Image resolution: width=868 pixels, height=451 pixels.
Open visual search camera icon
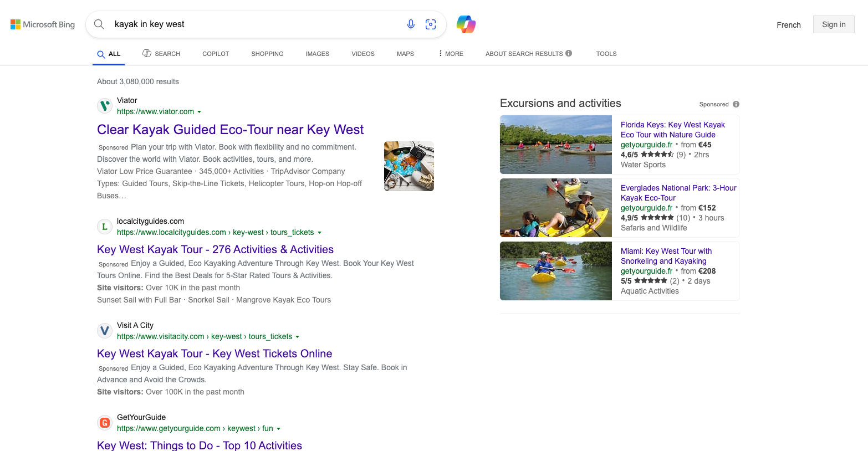point(431,24)
